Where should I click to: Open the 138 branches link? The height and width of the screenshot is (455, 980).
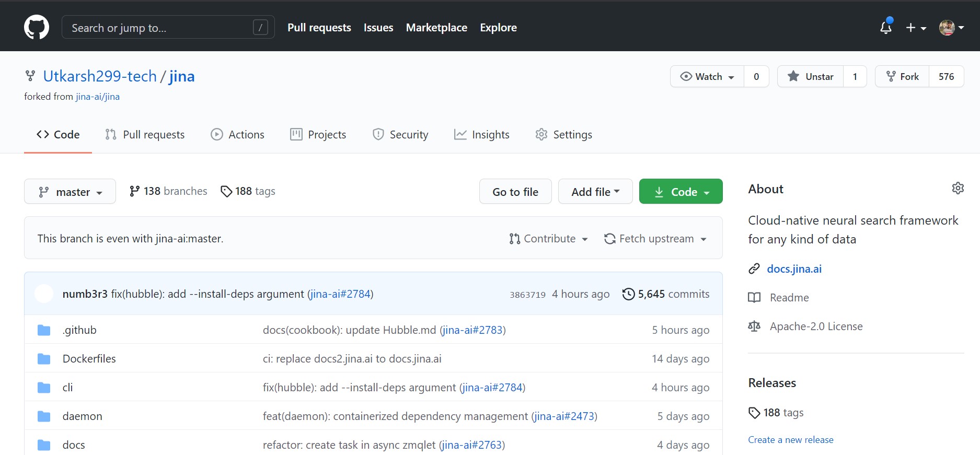click(x=168, y=191)
